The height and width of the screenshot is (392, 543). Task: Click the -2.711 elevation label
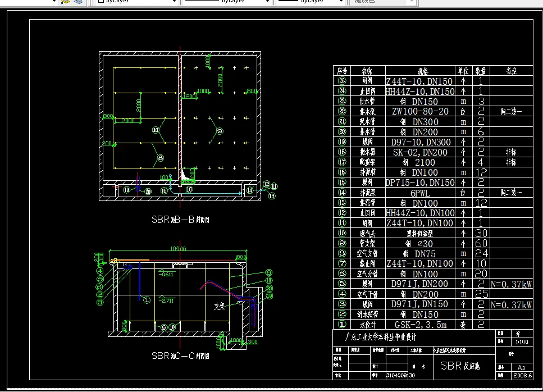[x=166, y=300]
